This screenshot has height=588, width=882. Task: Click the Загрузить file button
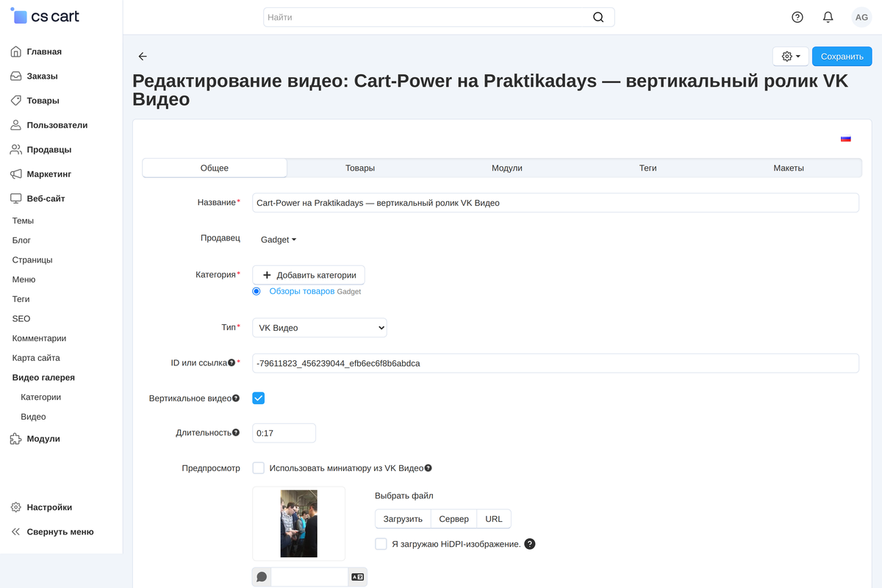click(x=403, y=519)
